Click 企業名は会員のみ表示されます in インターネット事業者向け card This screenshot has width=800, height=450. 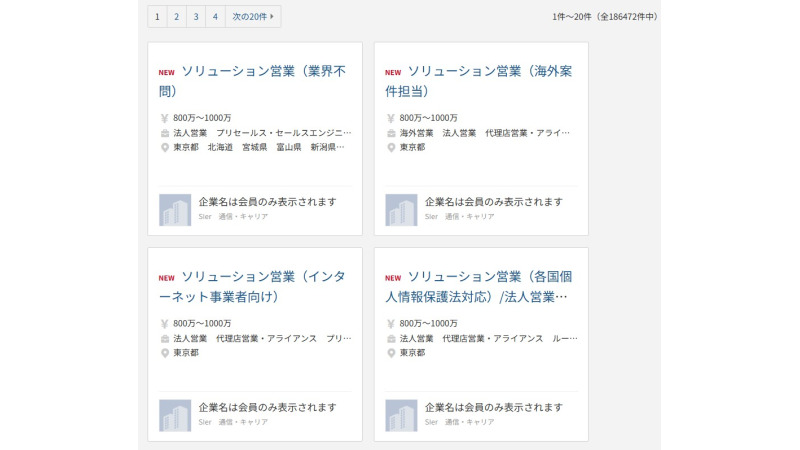(267, 408)
